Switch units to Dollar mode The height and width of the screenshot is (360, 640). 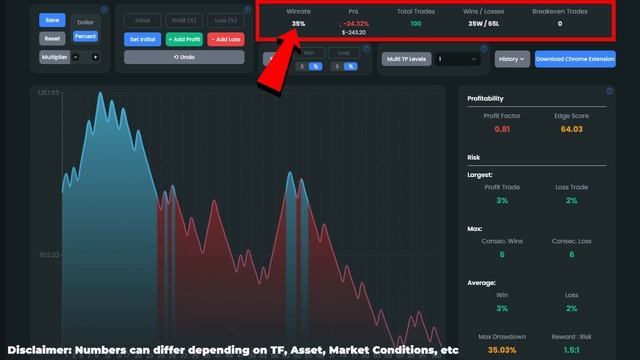(x=85, y=22)
